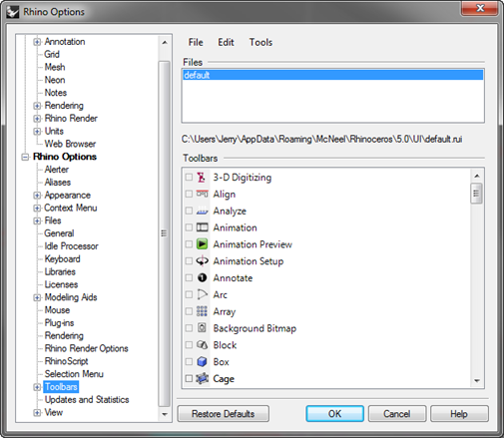Click the green Animation Preview play icon

pyautogui.click(x=202, y=244)
